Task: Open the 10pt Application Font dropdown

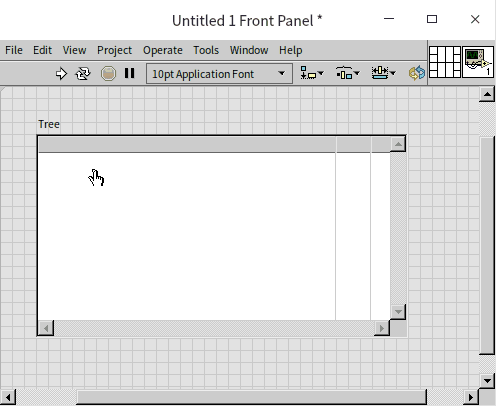Action: coord(219,74)
